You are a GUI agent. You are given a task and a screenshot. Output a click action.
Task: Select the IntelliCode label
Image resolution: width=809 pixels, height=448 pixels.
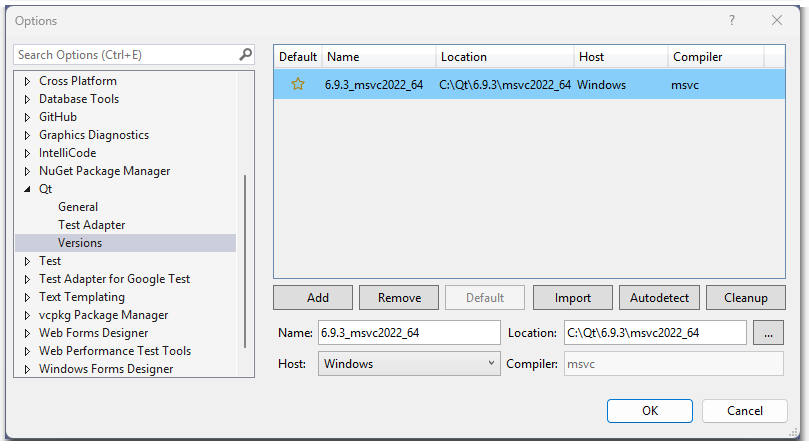click(x=68, y=153)
